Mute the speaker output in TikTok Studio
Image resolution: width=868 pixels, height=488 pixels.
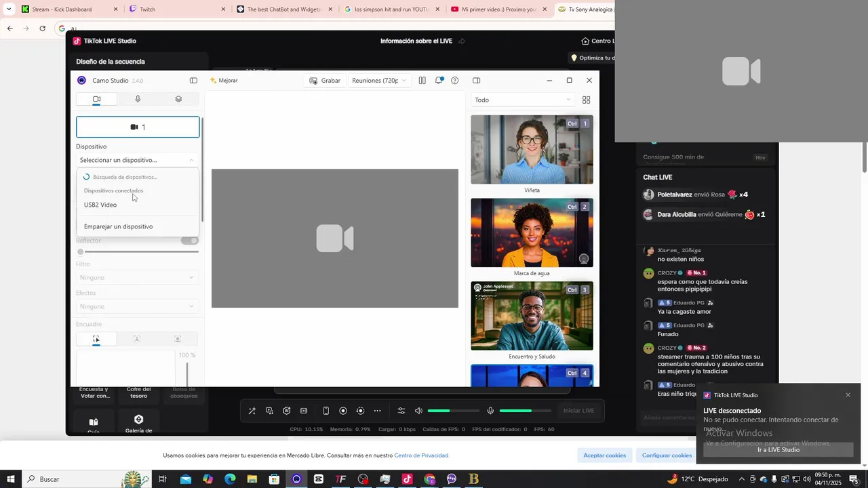coord(418,411)
